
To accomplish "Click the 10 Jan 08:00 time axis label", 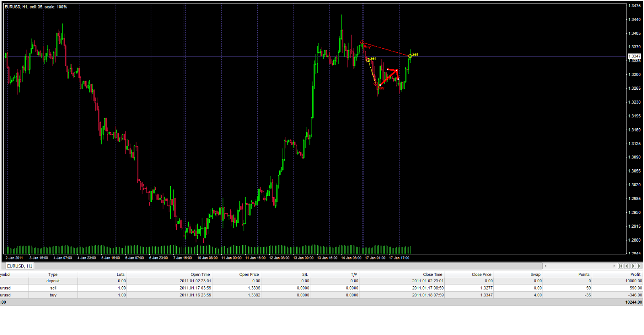I will tap(207, 258).
